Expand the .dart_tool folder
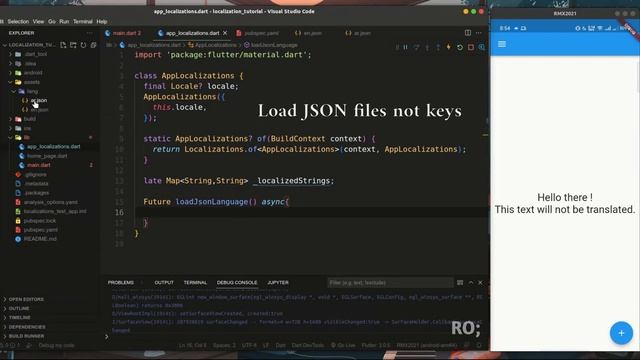This screenshot has width=640, height=360. point(50,54)
